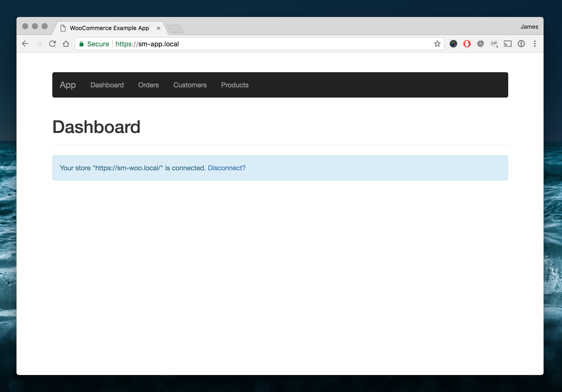Reload the current page
This screenshot has width=562, height=392.
click(52, 44)
